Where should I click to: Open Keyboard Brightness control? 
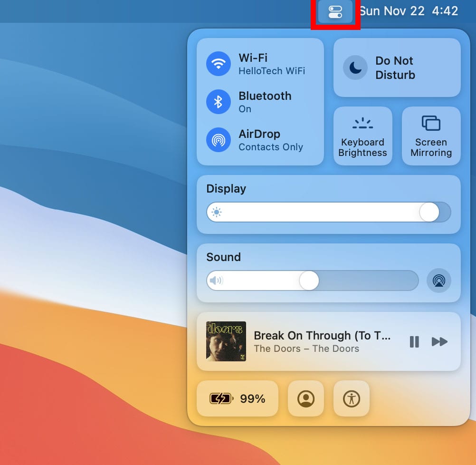[363, 136]
